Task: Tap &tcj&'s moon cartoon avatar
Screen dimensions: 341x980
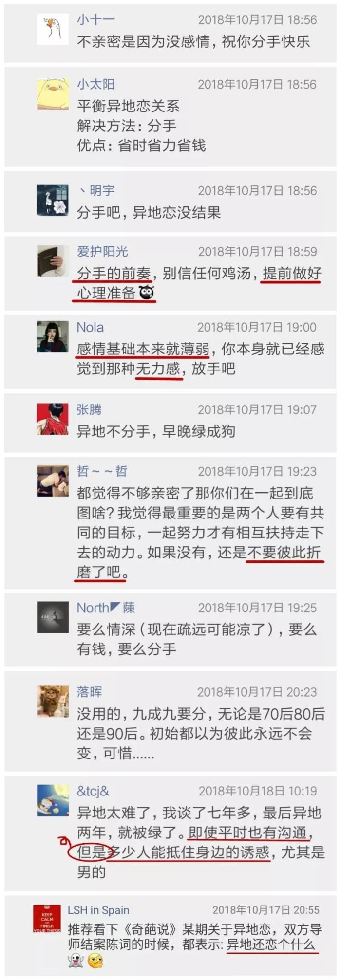Action: coord(53,800)
